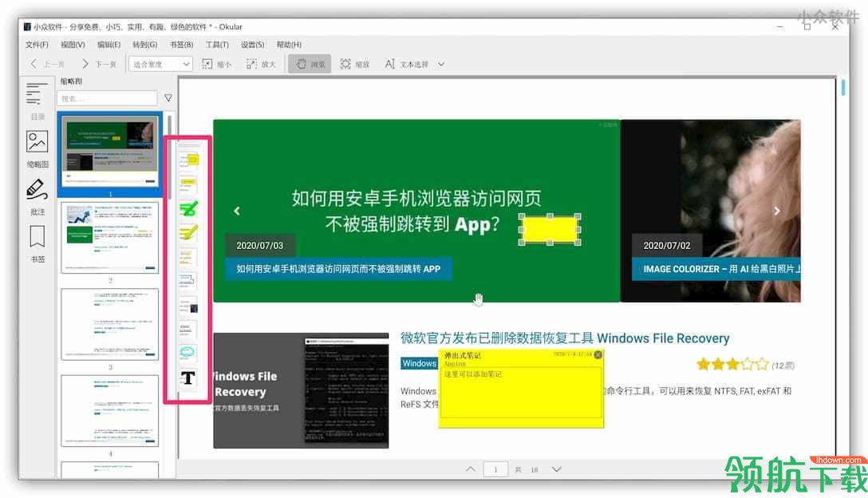Go to previous page with 上一页
Viewport: 868px width, 498px height.
point(46,65)
